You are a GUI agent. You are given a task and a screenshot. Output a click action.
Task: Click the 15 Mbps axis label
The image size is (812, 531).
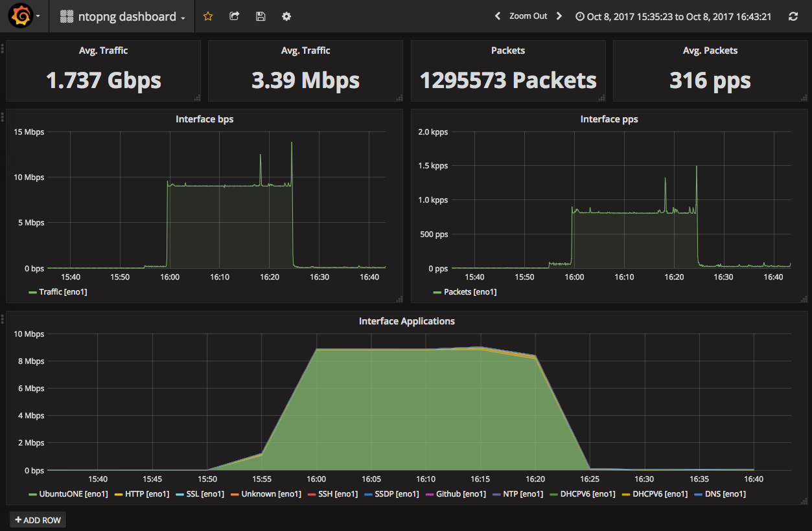[30, 132]
